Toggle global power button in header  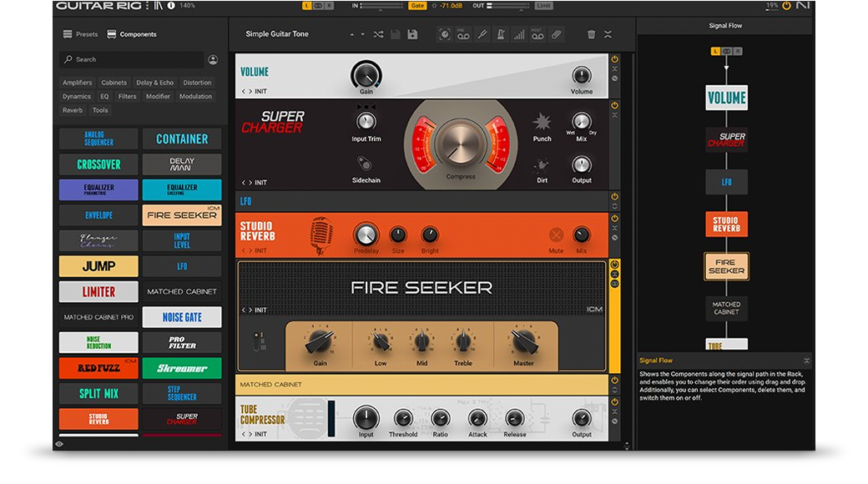click(786, 6)
